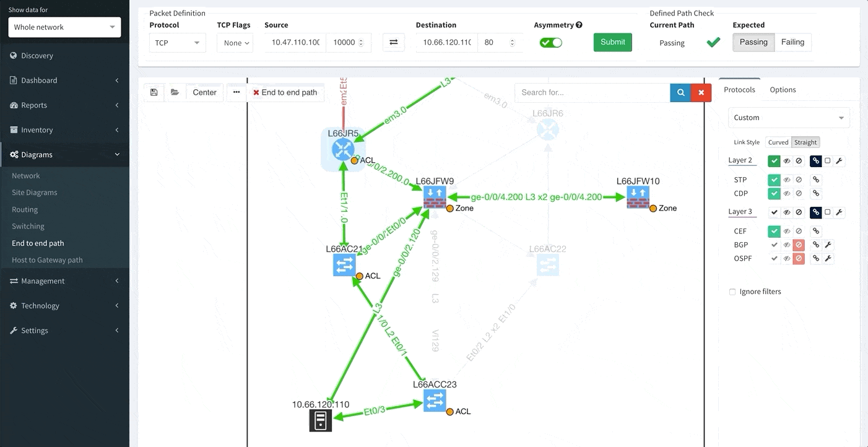The image size is (868, 447).
Task: Click the Zone marker next to L66JFW10
Action: [x=653, y=209]
